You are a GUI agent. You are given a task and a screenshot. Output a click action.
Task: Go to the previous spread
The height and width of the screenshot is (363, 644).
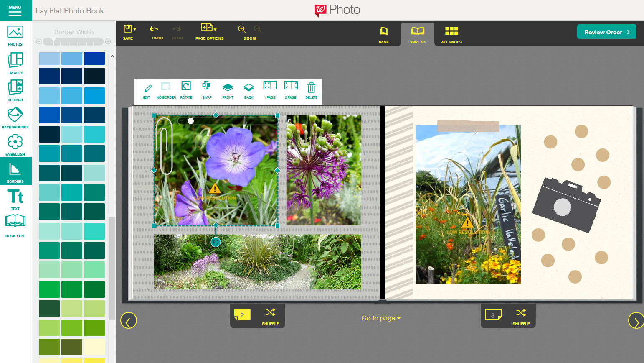[129, 320]
